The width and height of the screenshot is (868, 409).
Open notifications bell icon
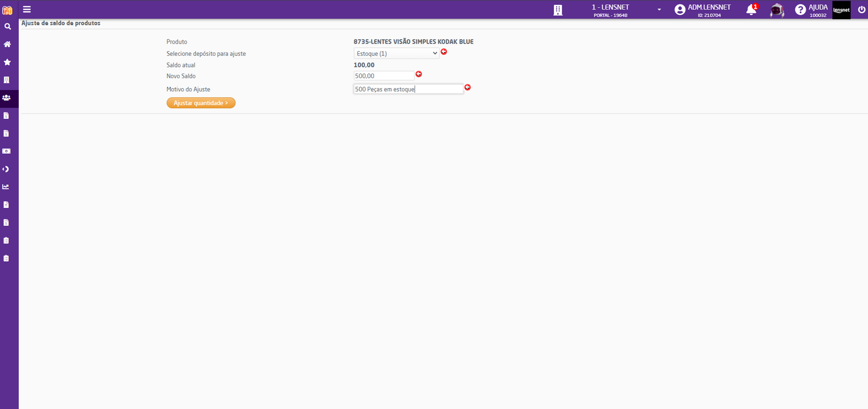(x=751, y=10)
